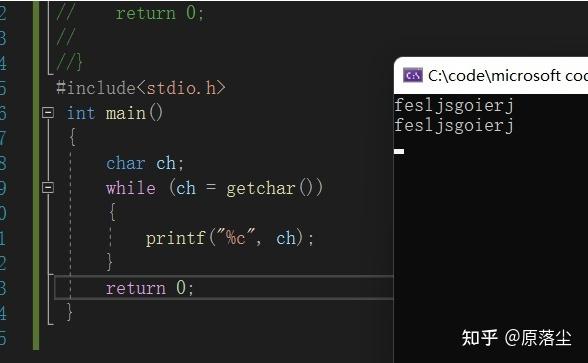588x363 pixels.
Task: Click the console window title text
Action: pos(508,76)
